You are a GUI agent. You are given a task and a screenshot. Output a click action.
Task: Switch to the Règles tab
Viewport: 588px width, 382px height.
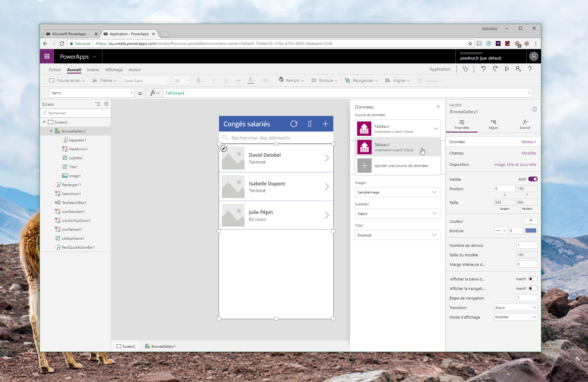[493, 124]
